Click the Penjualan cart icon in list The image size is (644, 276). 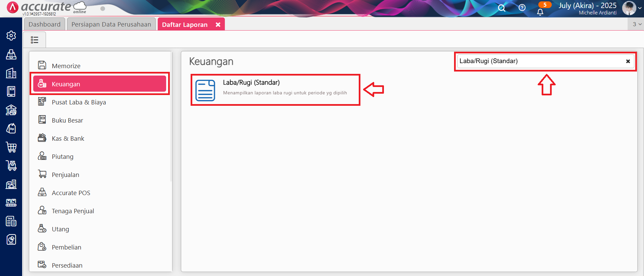pos(42,174)
